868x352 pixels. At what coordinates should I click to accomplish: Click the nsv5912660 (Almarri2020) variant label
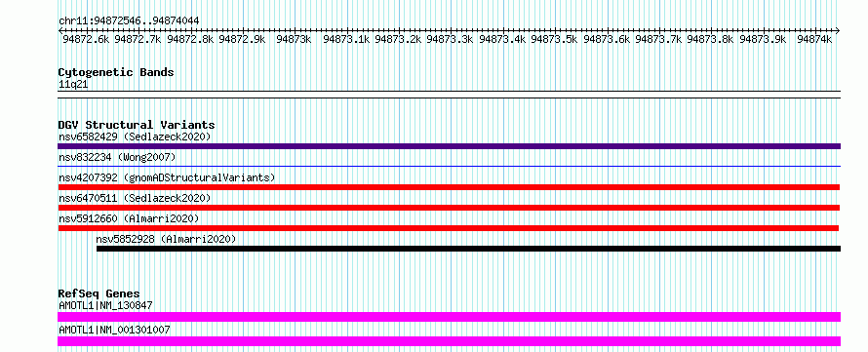click(x=129, y=218)
